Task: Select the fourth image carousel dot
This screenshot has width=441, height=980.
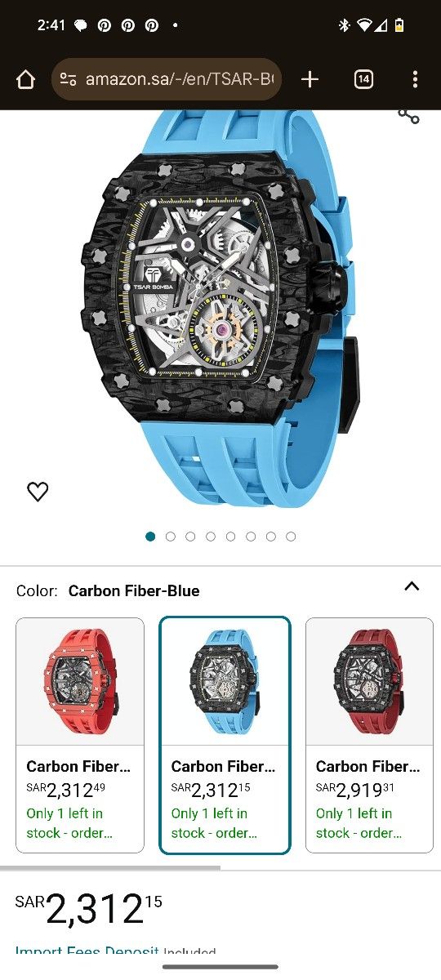Action: click(x=211, y=537)
